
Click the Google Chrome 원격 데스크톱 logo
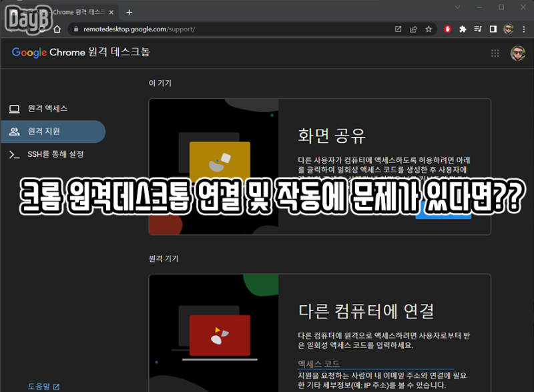pos(81,52)
